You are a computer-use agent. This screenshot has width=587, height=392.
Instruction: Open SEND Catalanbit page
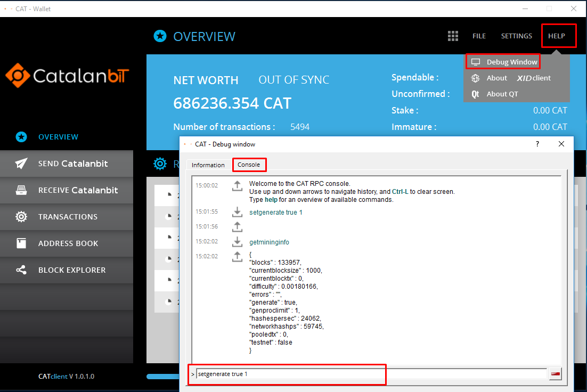tap(67, 164)
